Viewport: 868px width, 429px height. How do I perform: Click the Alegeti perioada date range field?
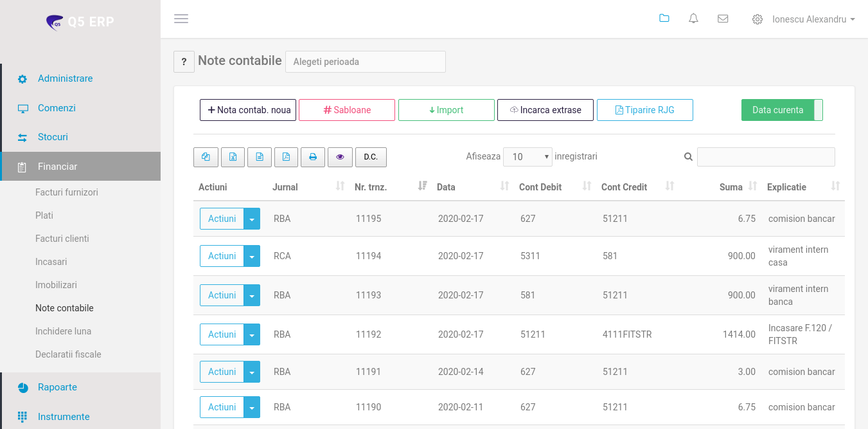[365, 62]
